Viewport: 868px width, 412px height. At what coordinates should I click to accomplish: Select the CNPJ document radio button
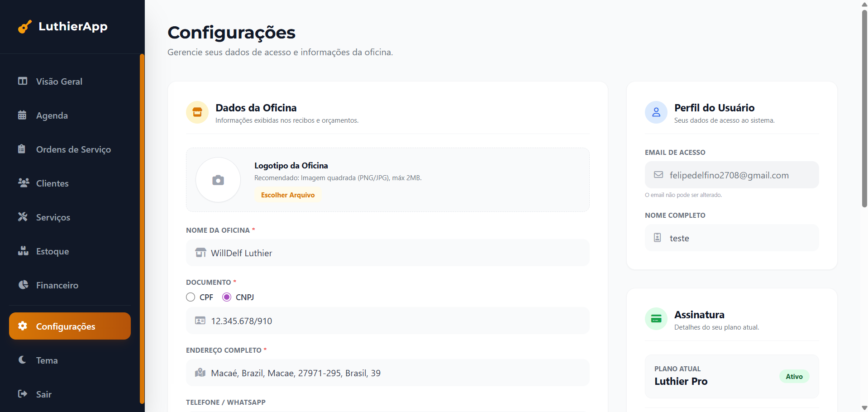227,297
